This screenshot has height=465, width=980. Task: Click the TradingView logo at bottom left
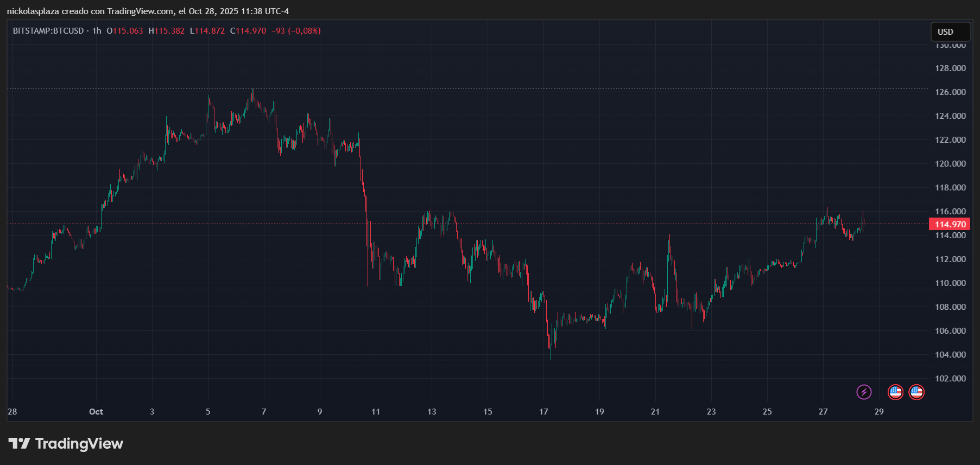coord(20,444)
